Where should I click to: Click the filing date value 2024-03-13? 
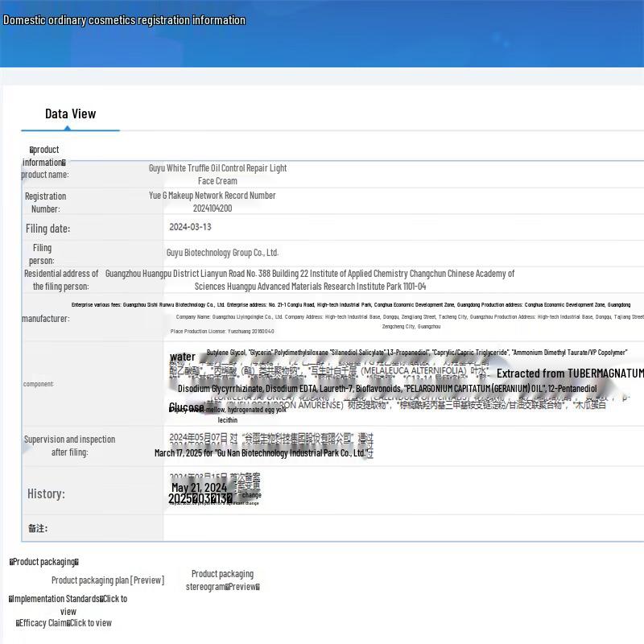(x=190, y=227)
